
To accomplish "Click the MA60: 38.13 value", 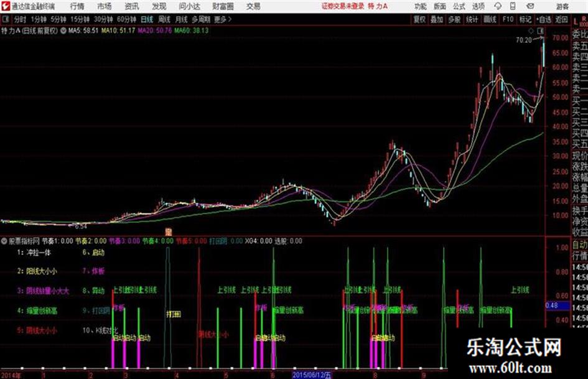I will coord(191,30).
